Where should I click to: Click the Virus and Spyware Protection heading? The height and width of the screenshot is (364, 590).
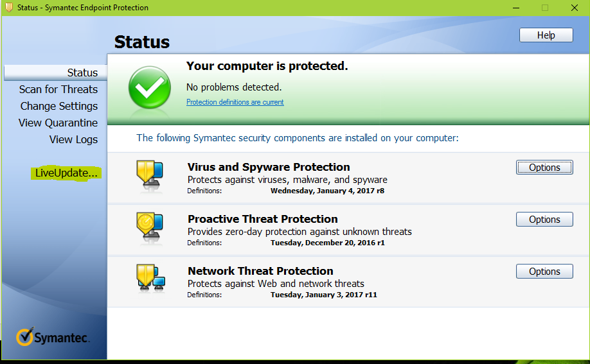269,167
